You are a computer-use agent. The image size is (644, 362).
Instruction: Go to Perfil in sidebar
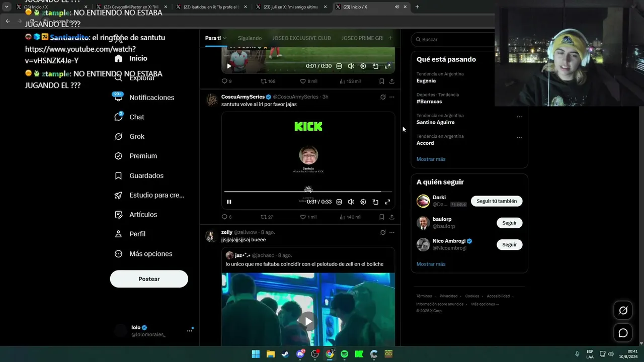pos(130,234)
